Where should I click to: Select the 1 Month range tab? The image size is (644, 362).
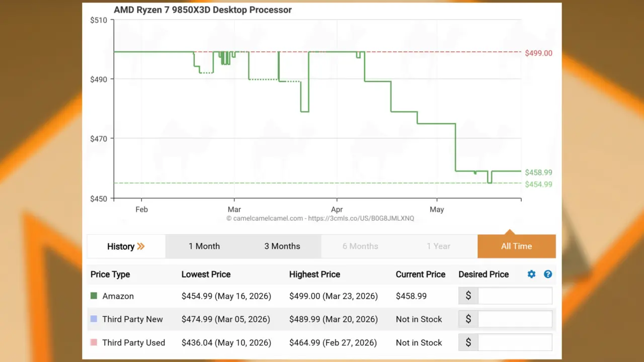tap(204, 246)
